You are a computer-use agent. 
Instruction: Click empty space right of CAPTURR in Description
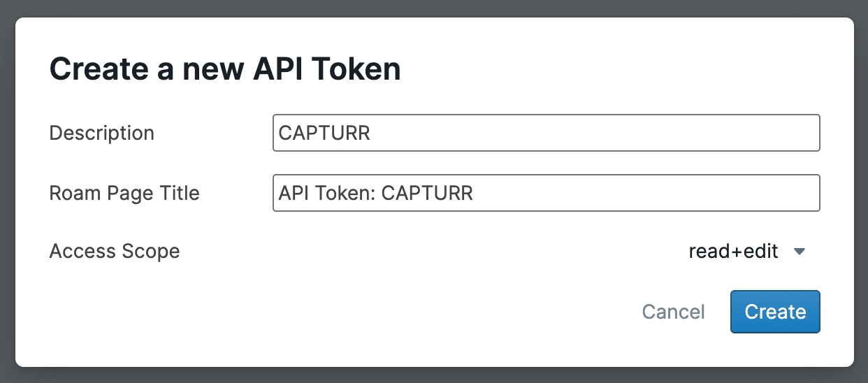pos(594,133)
